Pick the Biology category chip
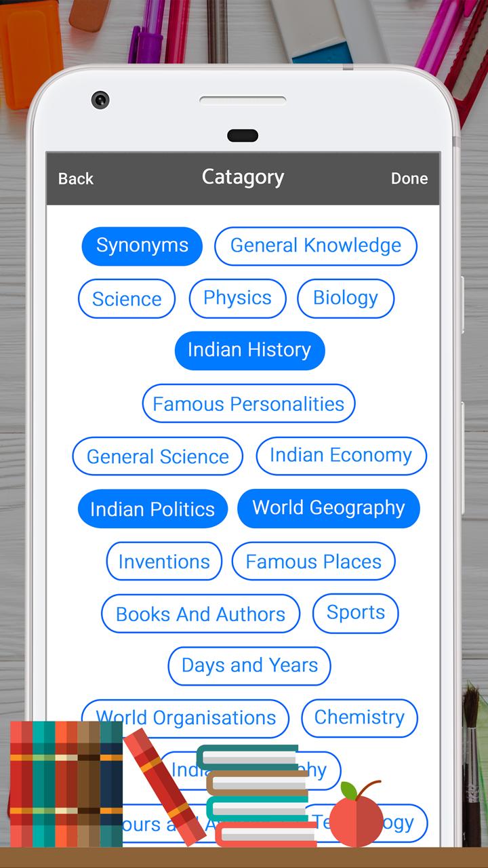488x868 pixels. pyautogui.click(x=346, y=299)
